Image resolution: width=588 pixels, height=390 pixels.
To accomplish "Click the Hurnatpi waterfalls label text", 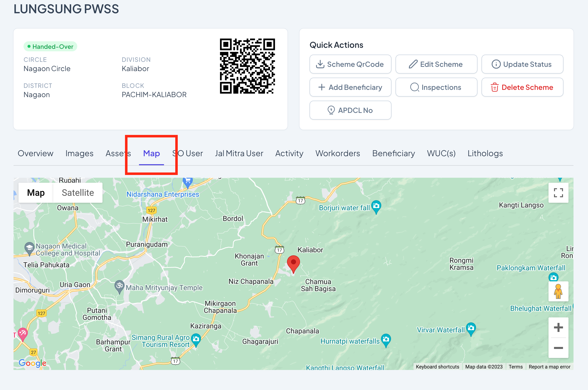I will pyautogui.click(x=350, y=341).
